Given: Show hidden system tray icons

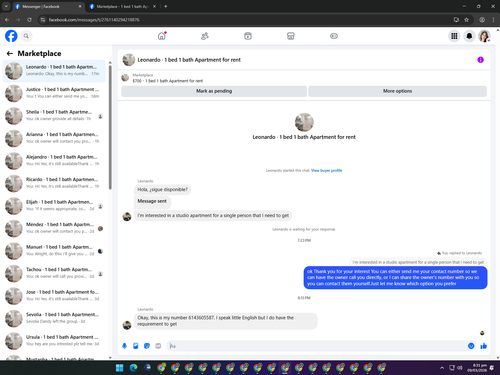Looking at the screenshot, I should point(442,368).
